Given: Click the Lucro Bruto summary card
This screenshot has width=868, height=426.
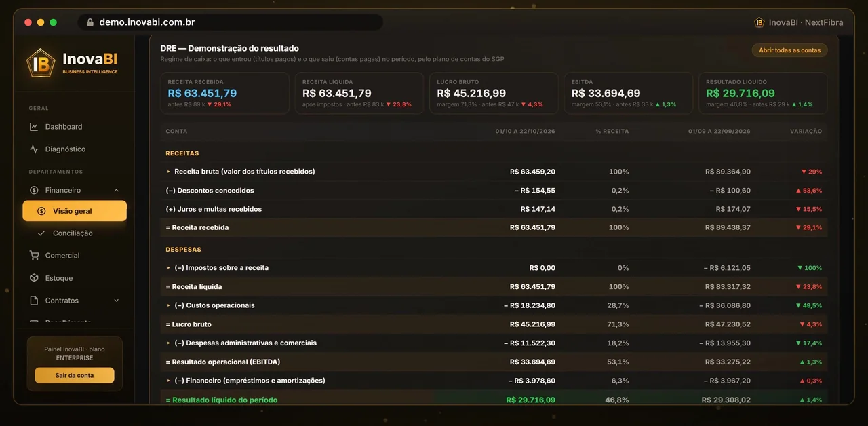Looking at the screenshot, I should [494, 94].
